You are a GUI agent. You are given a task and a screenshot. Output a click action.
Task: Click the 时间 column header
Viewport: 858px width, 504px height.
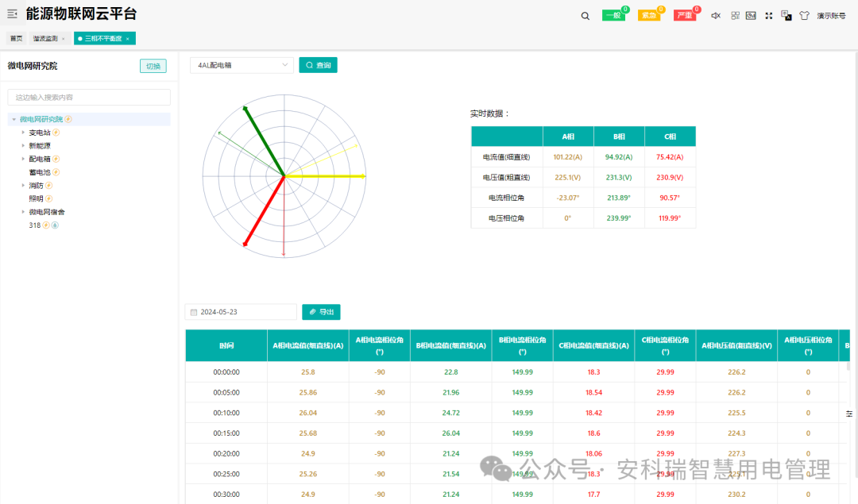226,345
